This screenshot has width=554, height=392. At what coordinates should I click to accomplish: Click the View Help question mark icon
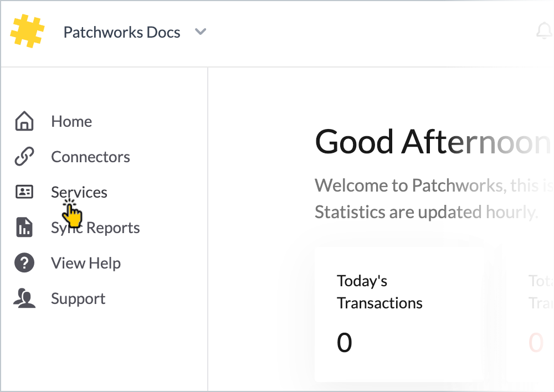pyautogui.click(x=24, y=263)
